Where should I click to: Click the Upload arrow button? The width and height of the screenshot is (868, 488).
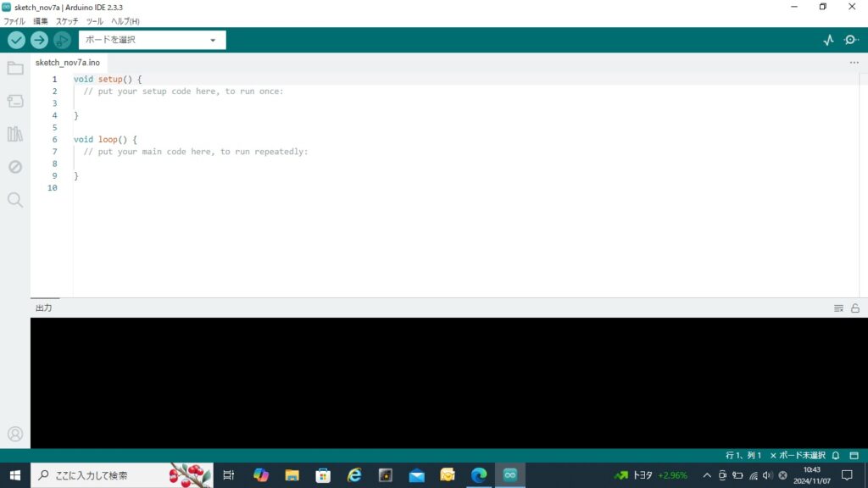click(x=39, y=40)
